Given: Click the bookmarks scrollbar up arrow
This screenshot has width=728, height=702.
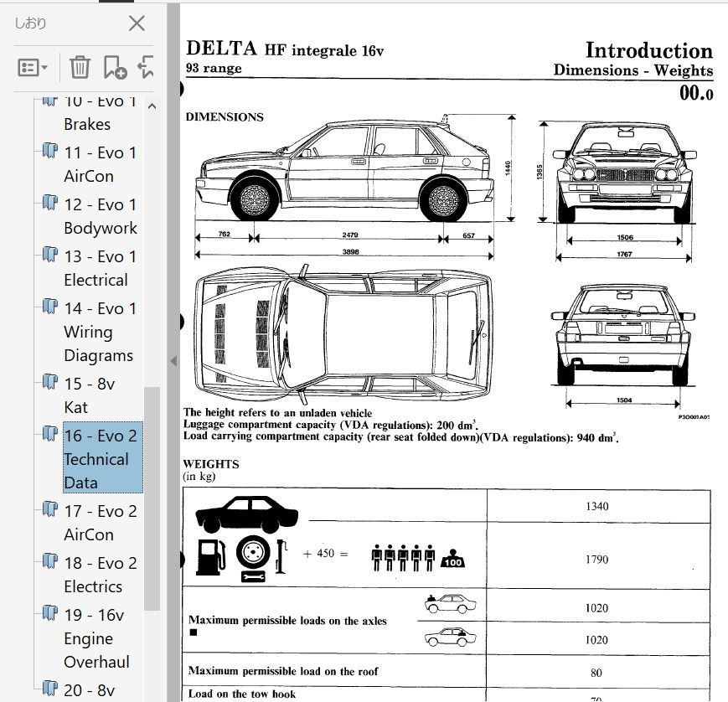Looking at the screenshot, I should point(152,106).
